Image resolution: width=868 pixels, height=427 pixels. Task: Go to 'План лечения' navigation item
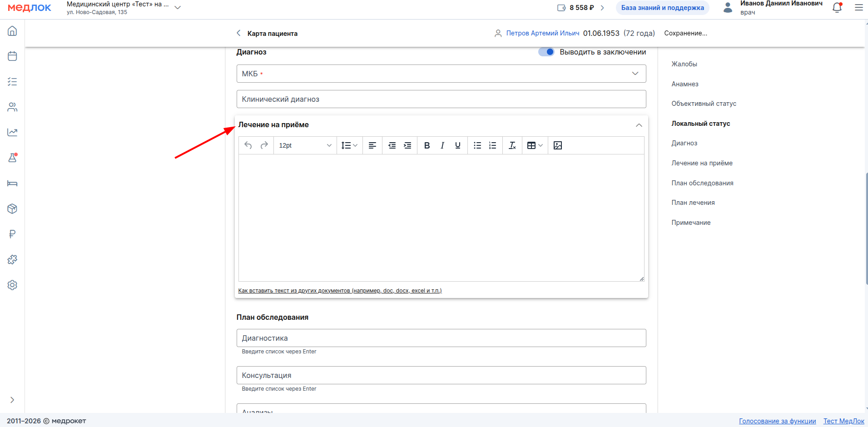693,203
